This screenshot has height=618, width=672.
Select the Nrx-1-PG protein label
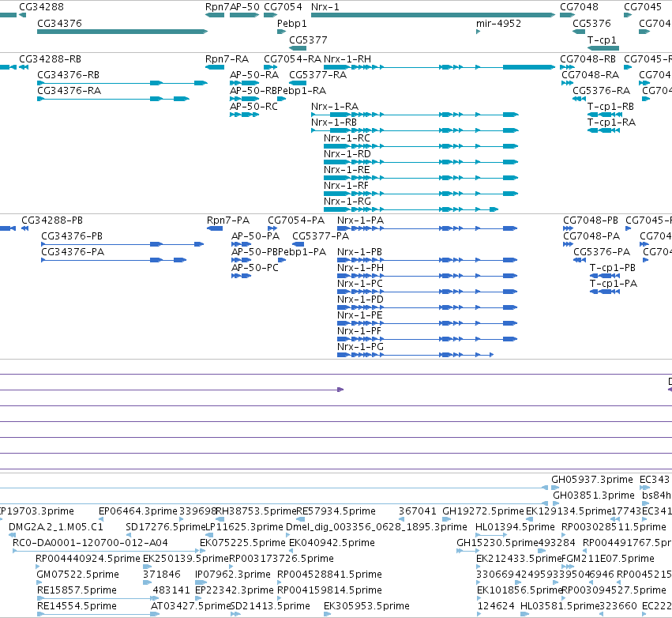click(360, 348)
